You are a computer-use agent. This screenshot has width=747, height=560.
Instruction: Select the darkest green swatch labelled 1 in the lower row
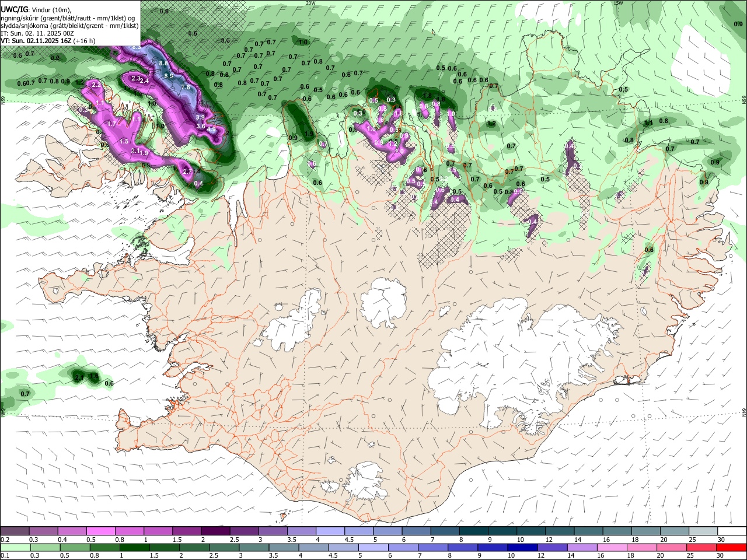point(135,548)
